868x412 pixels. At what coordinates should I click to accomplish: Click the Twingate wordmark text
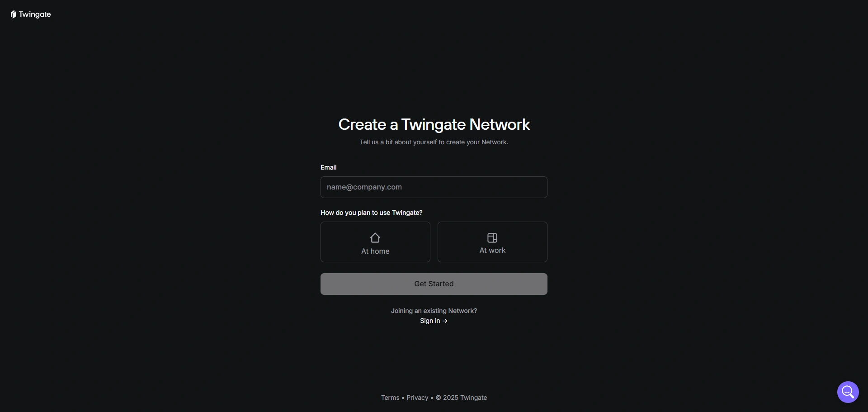pyautogui.click(x=35, y=14)
